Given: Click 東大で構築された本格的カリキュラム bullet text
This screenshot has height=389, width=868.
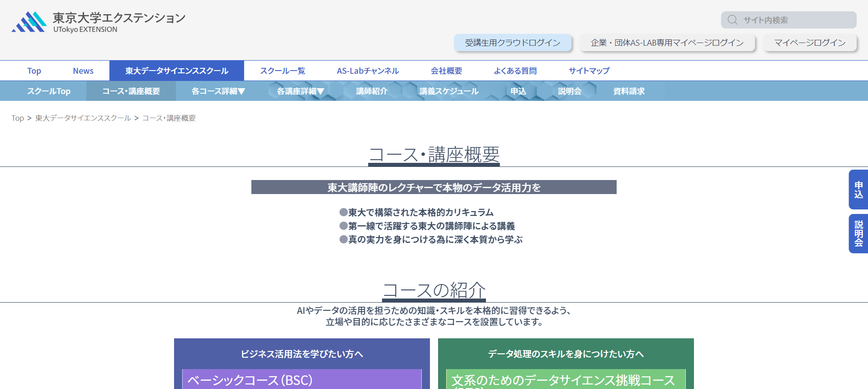Looking at the screenshot, I should tap(421, 212).
